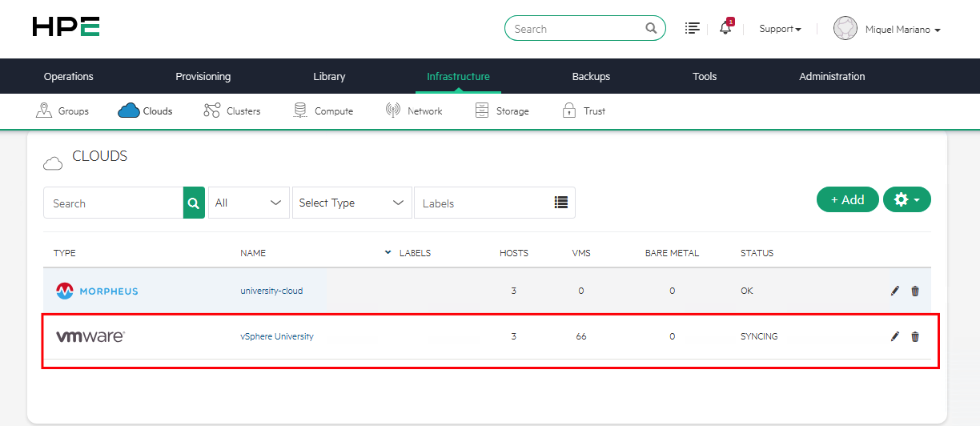Click Miquel Mariano's avatar
The height and width of the screenshot is (426, 980).
(845, 29)
